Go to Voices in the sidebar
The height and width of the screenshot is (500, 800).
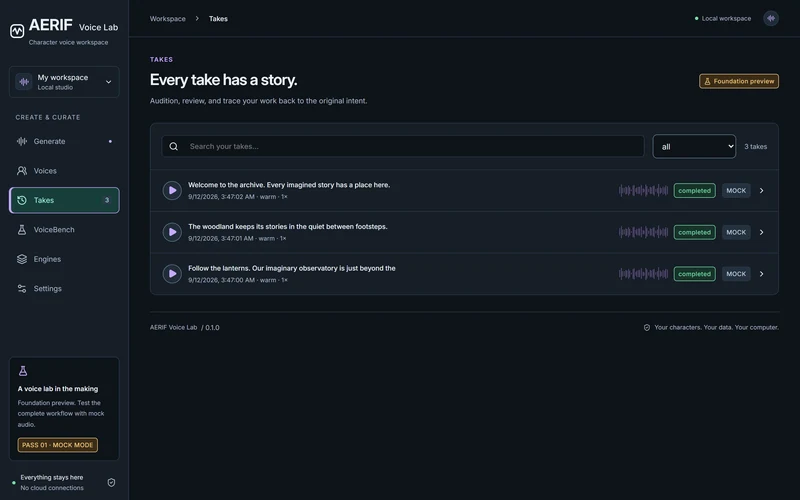tap(64, 171)
